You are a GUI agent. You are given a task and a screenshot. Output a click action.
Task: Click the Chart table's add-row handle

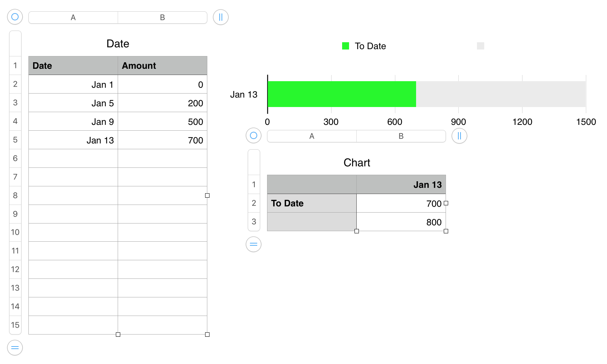(254, 244)
